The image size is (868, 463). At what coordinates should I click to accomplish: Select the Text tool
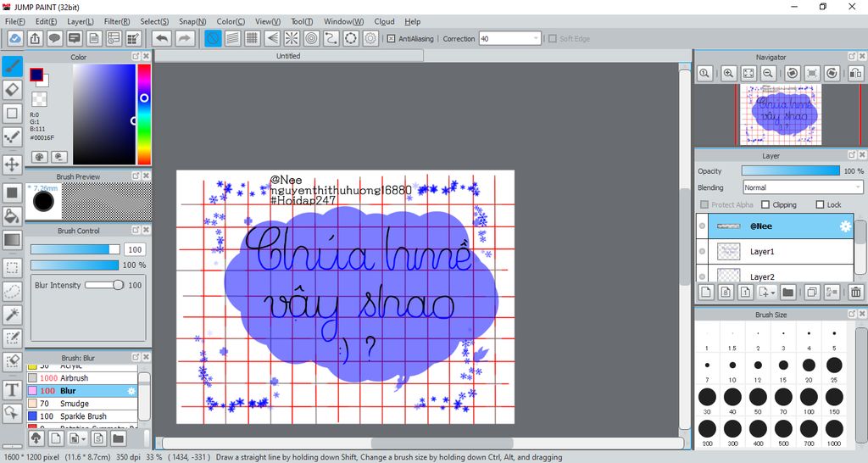(x=12, y=390)
